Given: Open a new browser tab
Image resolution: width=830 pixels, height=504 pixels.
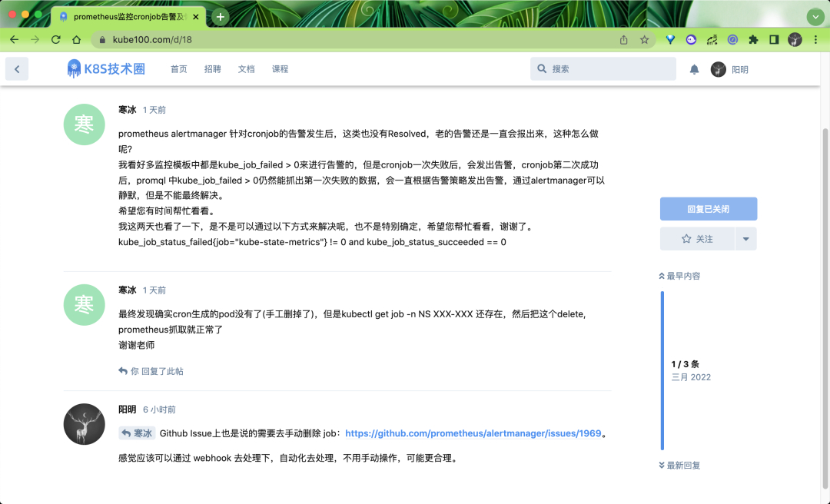Looking at the screenshot, I should click(x=221, y=17).
